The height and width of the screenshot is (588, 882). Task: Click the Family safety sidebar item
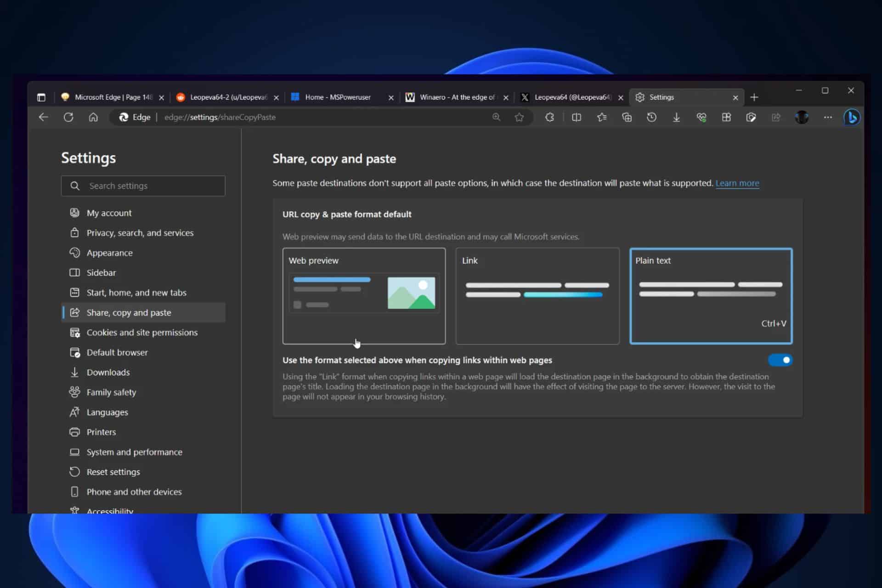click(112, 392)
